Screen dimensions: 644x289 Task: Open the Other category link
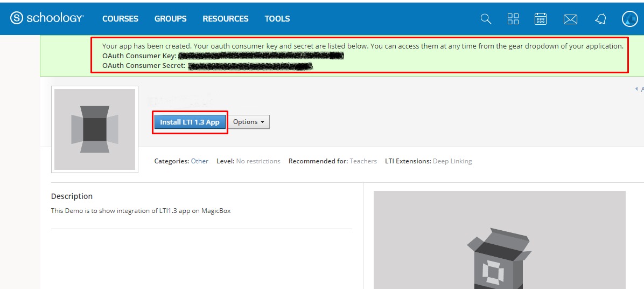(x=200, y=161)
